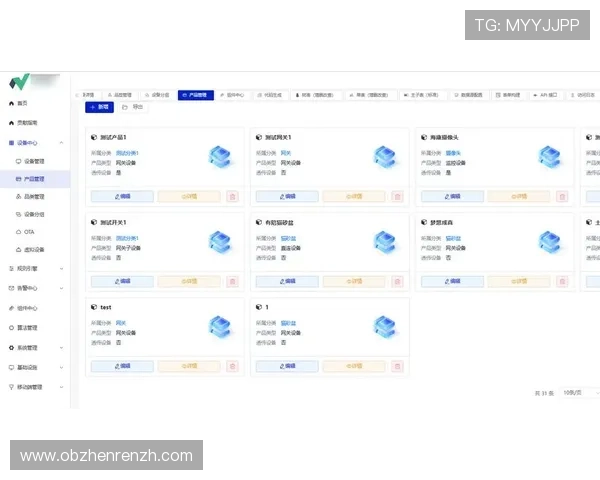Click the cube icon beside 海康摄像头 title
This screenshot has width=600, height=480.
coord(424,137)
